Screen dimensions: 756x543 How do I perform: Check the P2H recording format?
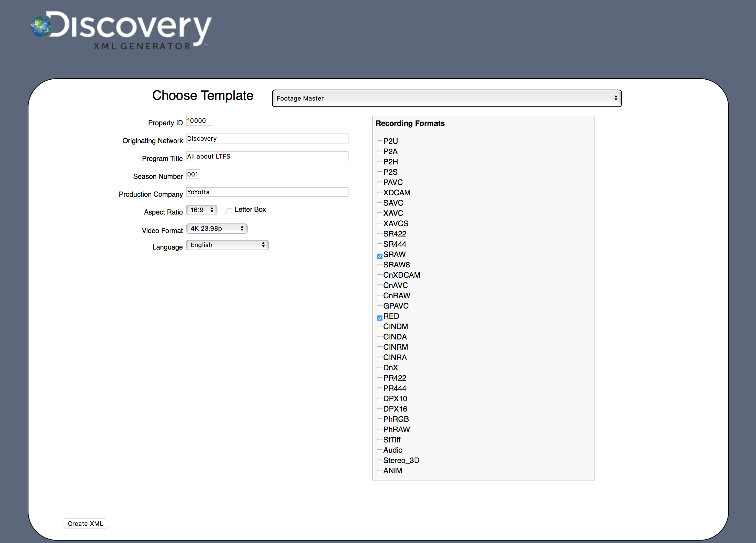380,163
